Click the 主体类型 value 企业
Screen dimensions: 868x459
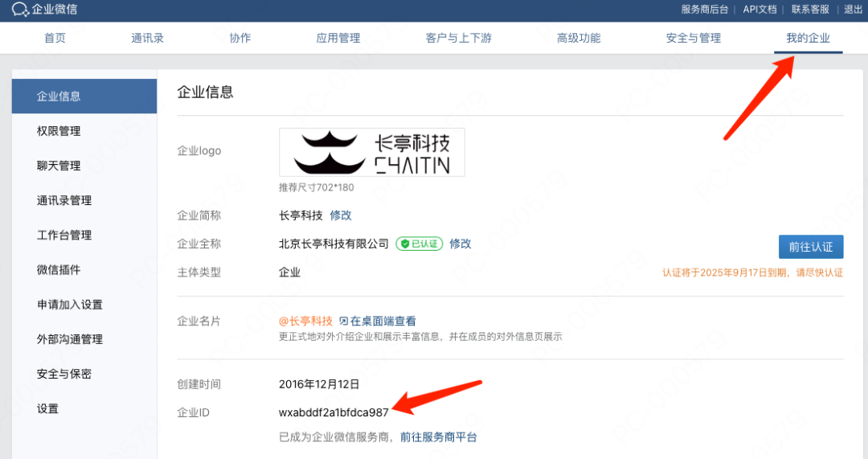coord(289,273)
